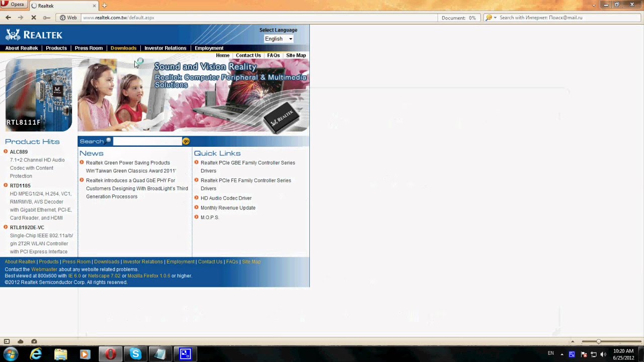Open the Site Map link in the top navigation
Screen dimensions: 644x362
tap(296, 55)
